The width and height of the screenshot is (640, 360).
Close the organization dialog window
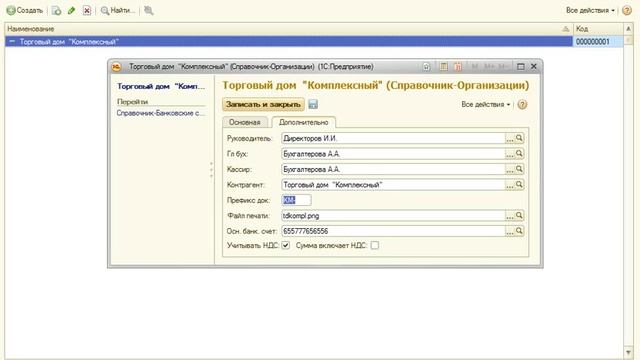coord(533,66)
